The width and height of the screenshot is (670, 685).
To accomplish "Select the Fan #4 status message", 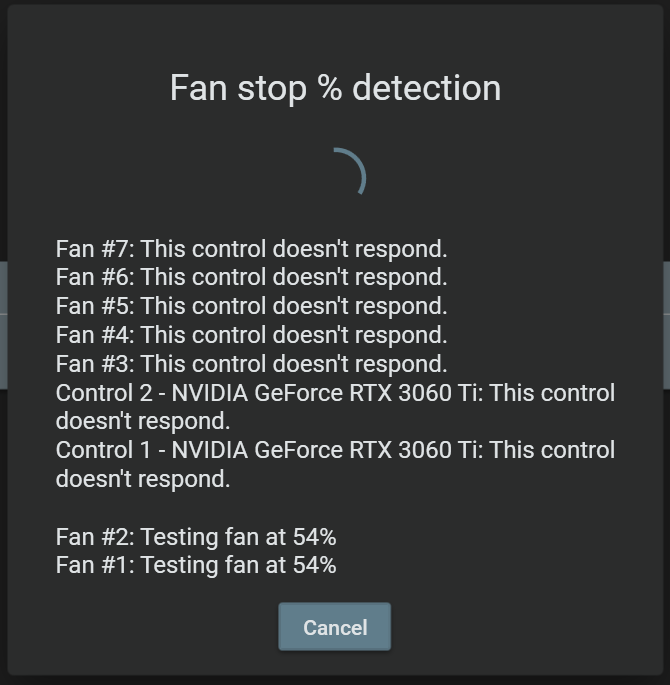I will click(x=251, y=335).
